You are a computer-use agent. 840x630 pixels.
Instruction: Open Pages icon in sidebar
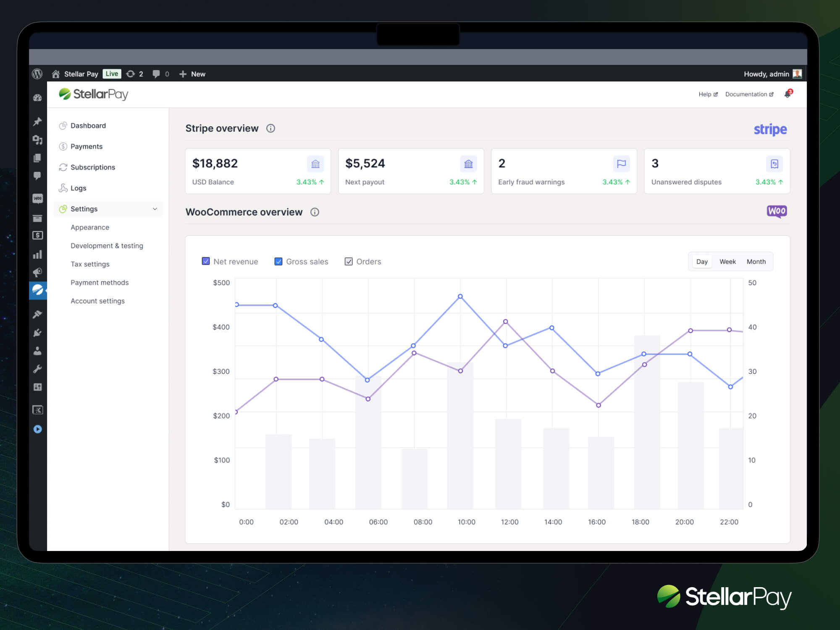pos(37,158)
